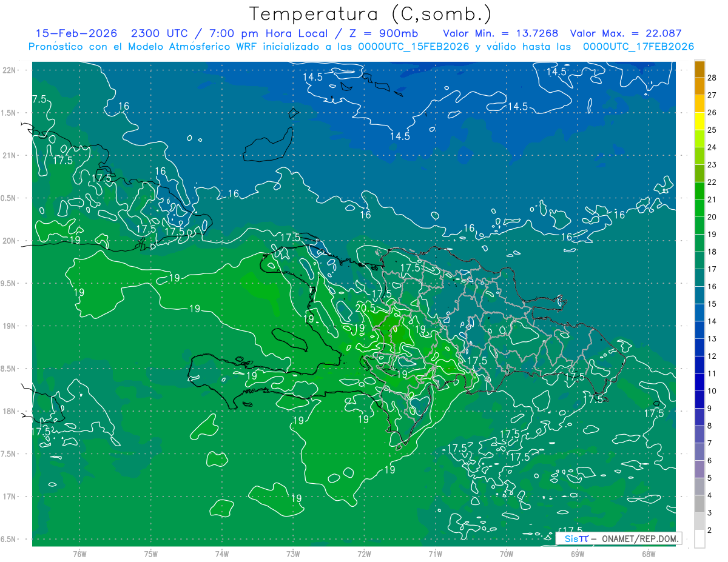Click the valid-until stamp "0000UTC_17FEB2026"
This screenshot has height=562, width=728.
coord(638,47)
